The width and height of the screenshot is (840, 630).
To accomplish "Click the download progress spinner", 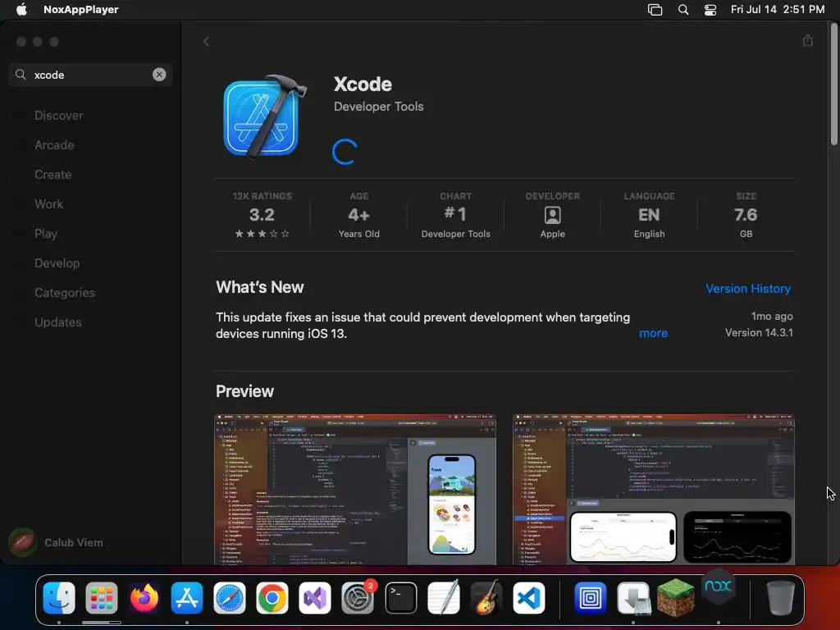I will click(x=345, y=152).
